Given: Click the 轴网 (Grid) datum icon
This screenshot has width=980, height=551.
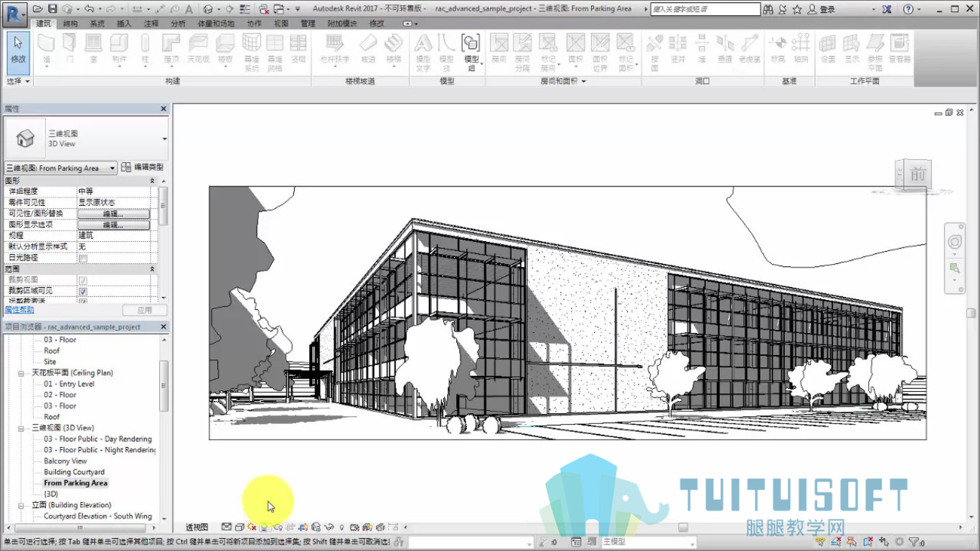Looking at the screenshot, I should (801, 43).
